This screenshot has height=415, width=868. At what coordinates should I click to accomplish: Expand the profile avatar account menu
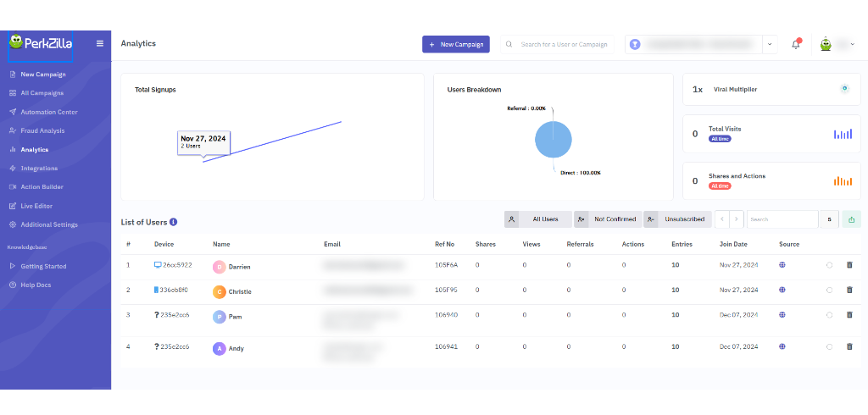(x=835, y=44)
